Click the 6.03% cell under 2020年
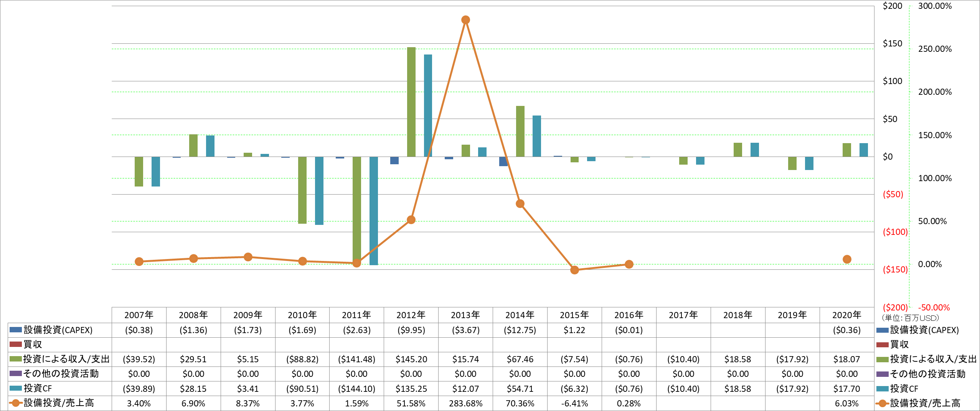 [x=847, y=403]
